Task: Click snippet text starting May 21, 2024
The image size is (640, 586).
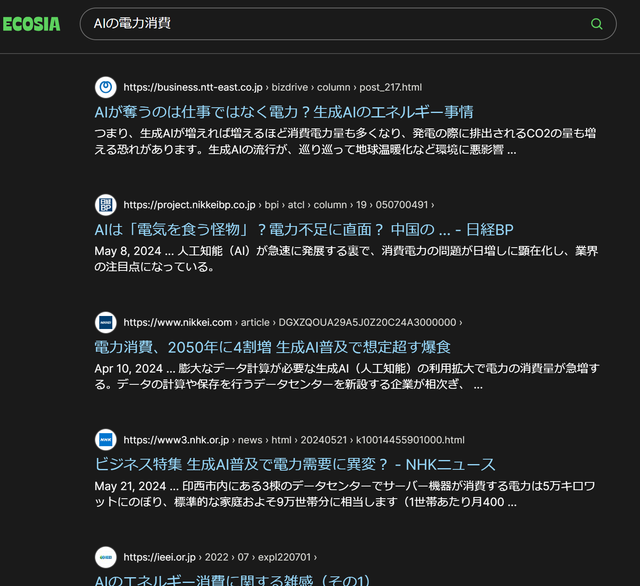Action: [x=345, y=494]
